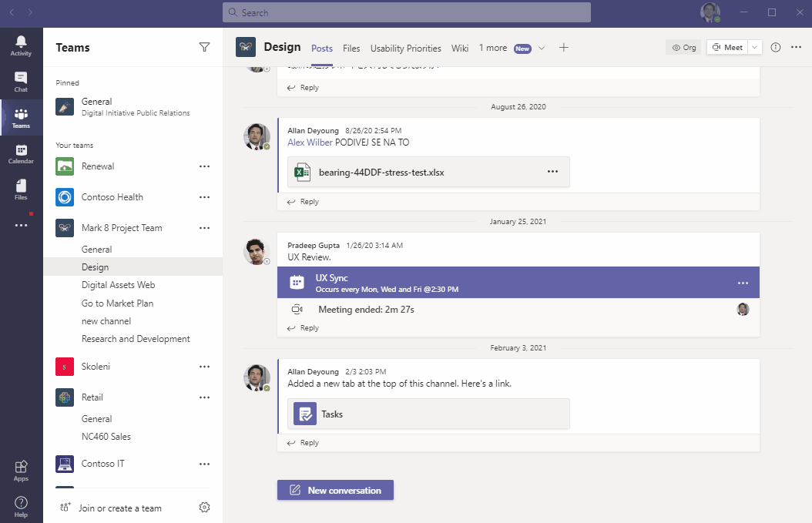
Task: Expand the Renewal team
Action: pyautogui.click(x=98, y=166)
